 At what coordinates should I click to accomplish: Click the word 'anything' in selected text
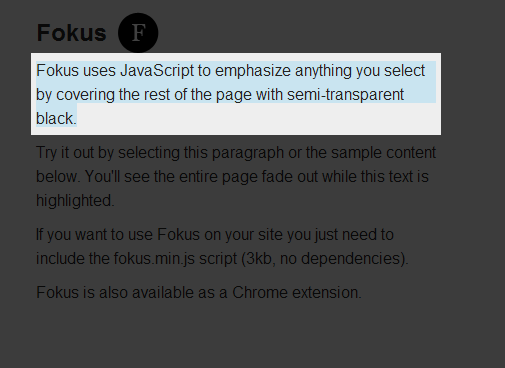coord(323,71)
